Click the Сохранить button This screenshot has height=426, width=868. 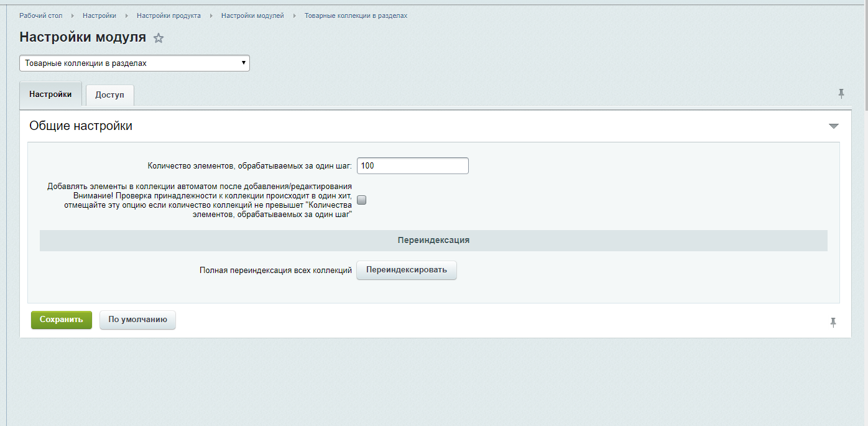point(62,320)
